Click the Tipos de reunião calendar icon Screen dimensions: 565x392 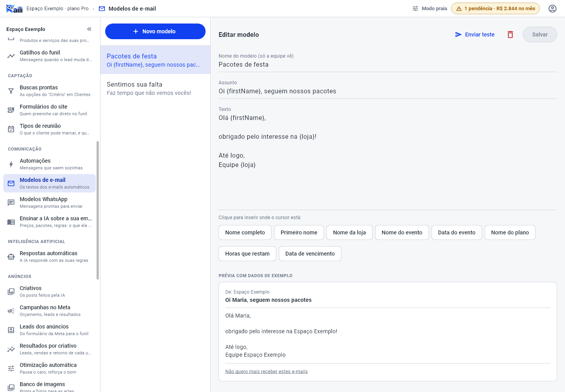[x=11, y=129]
